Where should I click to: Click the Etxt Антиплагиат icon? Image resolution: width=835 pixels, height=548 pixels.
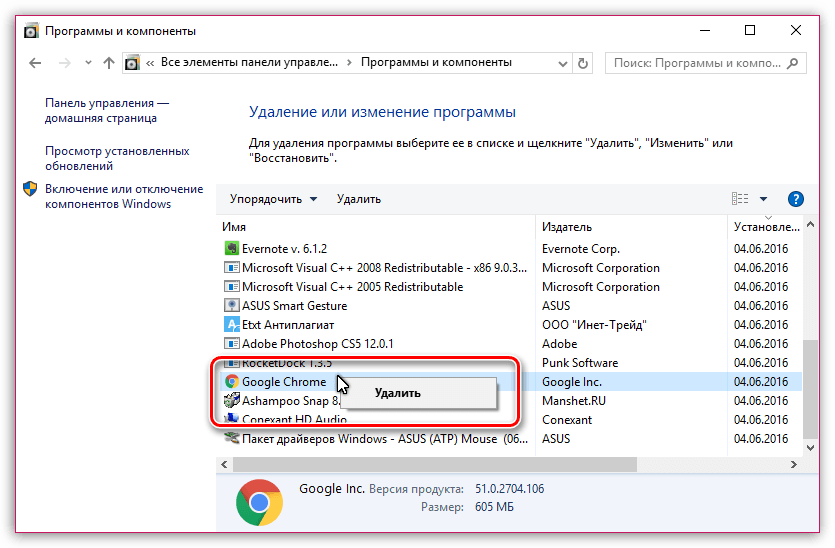pos(231,325)
